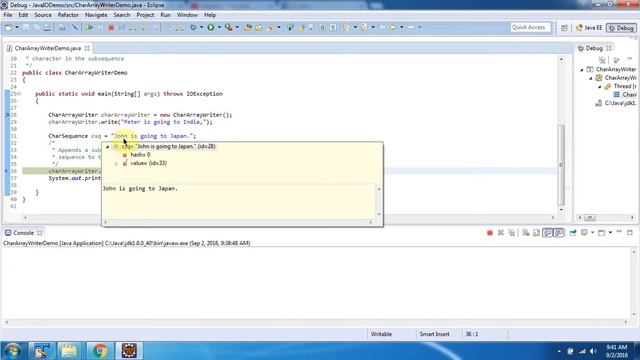Select the CharArrayWriterDemo.java editor tab
640x360 pixels.
click(48, 48)
